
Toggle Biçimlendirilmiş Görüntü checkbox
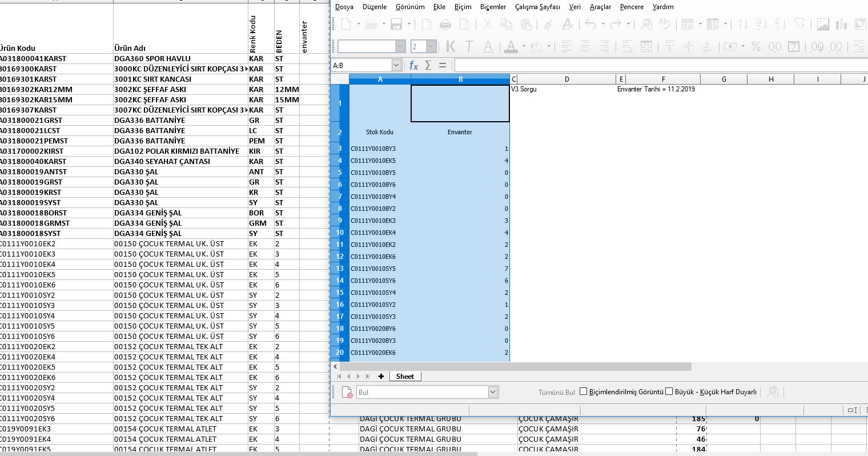tap(583, 391)
